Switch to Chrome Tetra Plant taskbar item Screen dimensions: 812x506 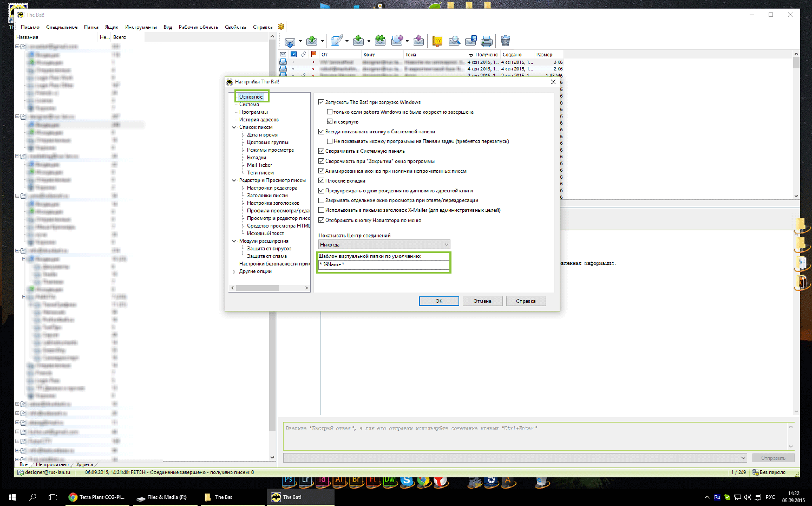97,497
